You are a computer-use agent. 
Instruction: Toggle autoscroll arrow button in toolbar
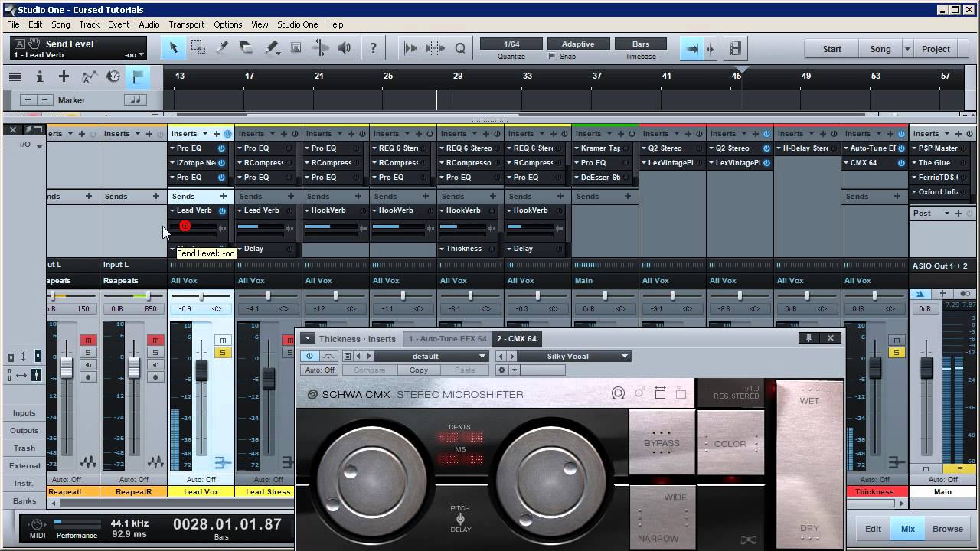coord(692,48)
